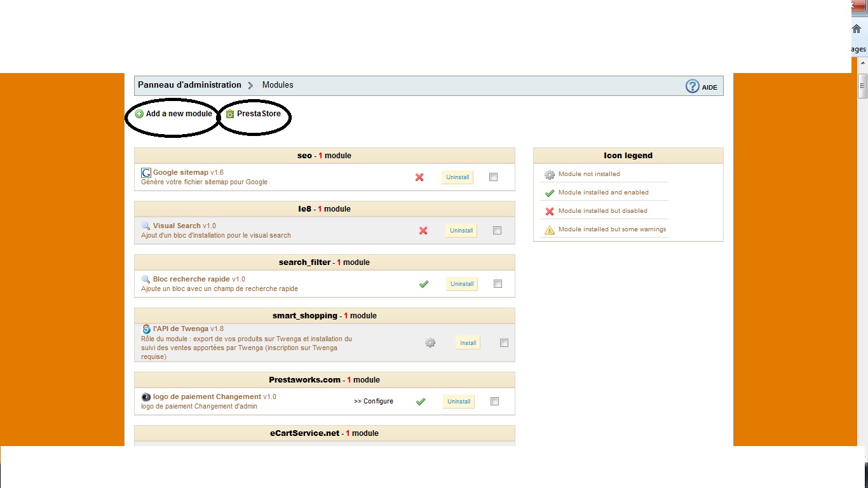Click the l'API de Twenga module icon
This screenshot has height=488, width=868.
[146, 329]
